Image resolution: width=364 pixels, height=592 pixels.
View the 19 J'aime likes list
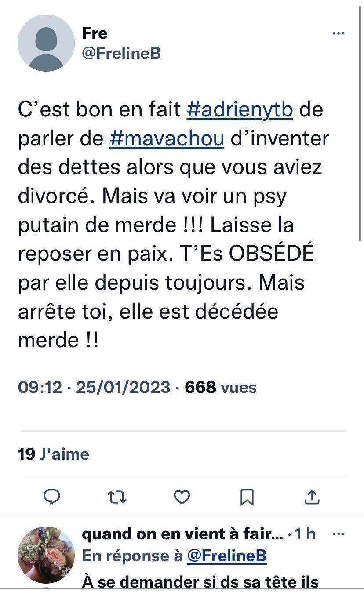[x=54, y=454]
